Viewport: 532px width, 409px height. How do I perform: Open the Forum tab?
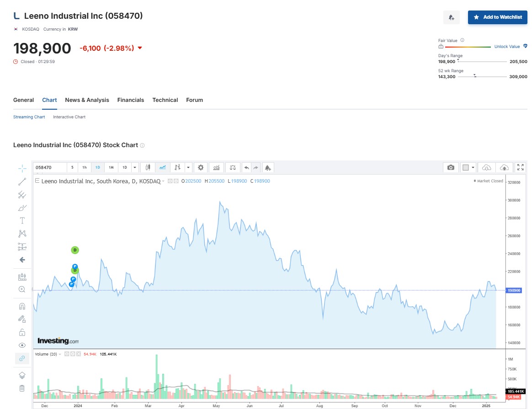click(194, 100)
